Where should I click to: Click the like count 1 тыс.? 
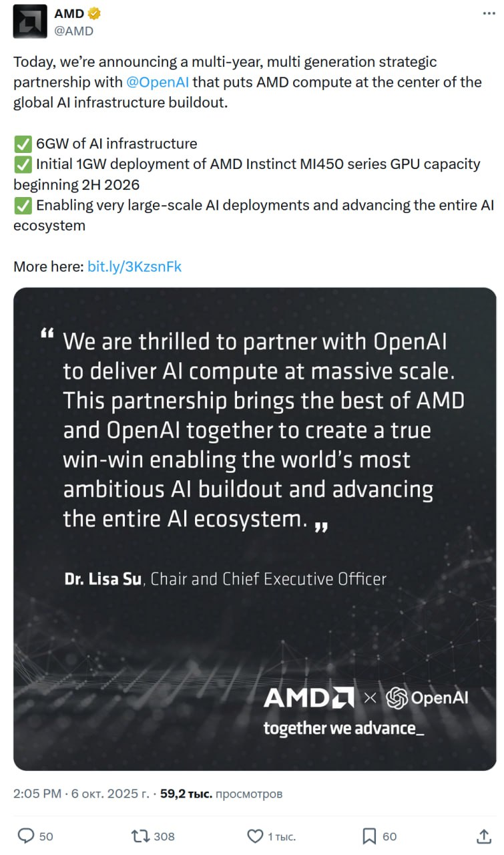pyautogui.click(x=282, y=836)
